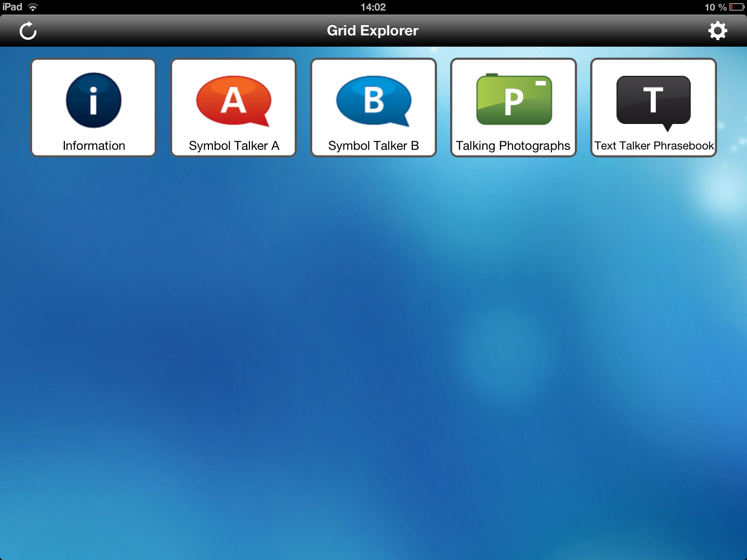The image size is (747, 560).
Task: Tap the Grid Explorer title
Action: 372,31
